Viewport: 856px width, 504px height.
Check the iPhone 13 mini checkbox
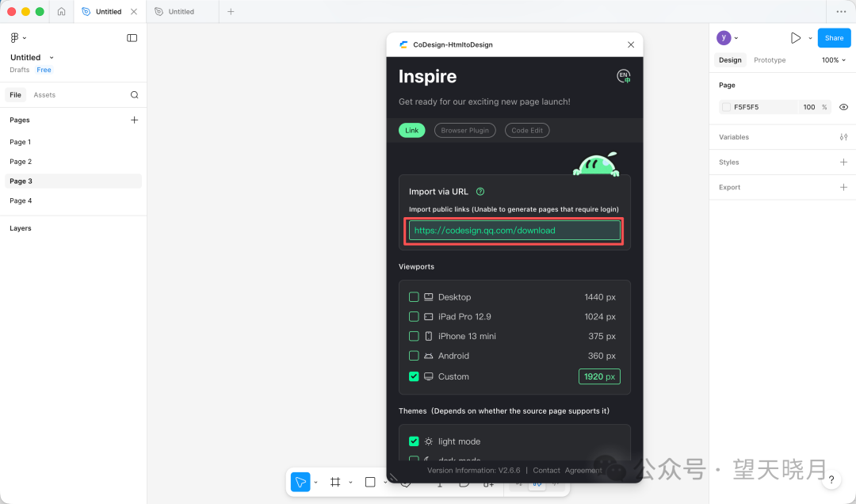click(x=414, y=336)
